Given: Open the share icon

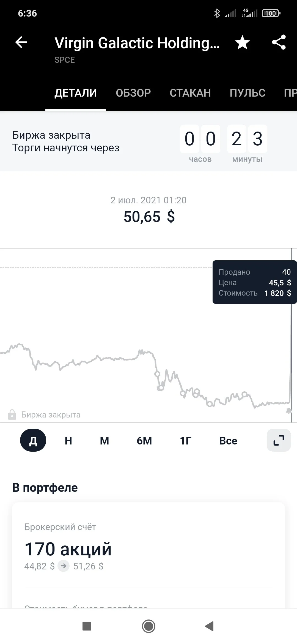Looking at the screenshot, I should (x=279, y=42).
